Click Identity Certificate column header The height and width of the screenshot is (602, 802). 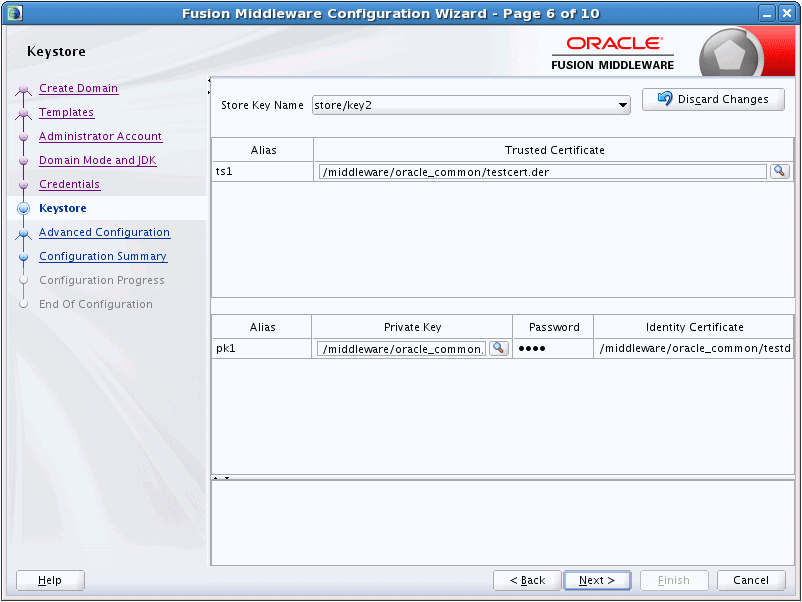694,327
